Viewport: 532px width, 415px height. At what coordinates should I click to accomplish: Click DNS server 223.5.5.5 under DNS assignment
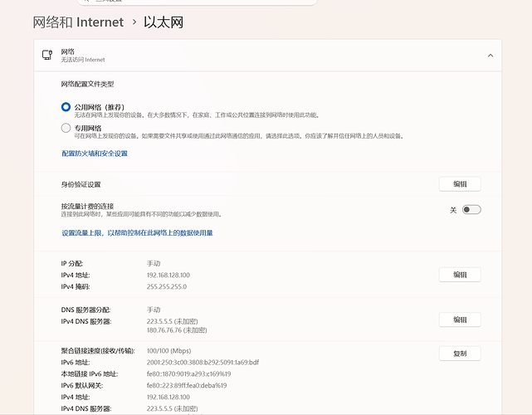pos(173,321)
